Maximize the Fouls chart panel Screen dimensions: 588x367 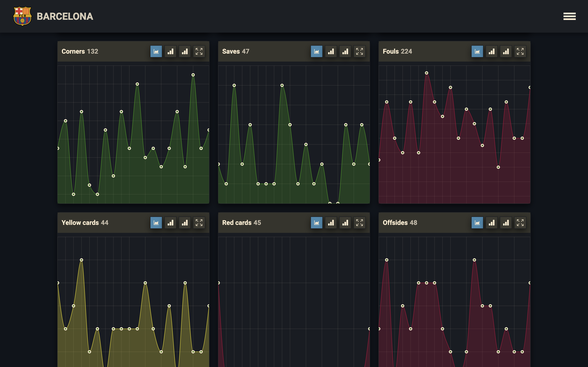(x=520, y=51)
